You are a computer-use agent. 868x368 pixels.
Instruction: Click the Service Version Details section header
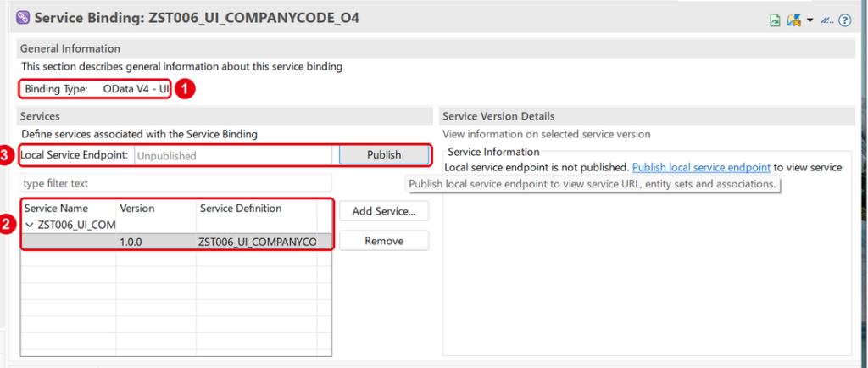pos(498,116)
